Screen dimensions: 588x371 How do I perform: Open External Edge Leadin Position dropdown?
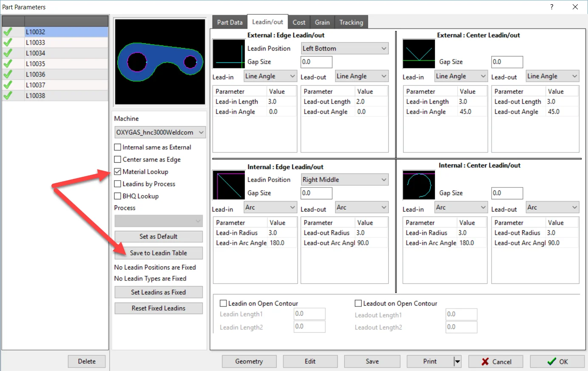tap(345, 48)
